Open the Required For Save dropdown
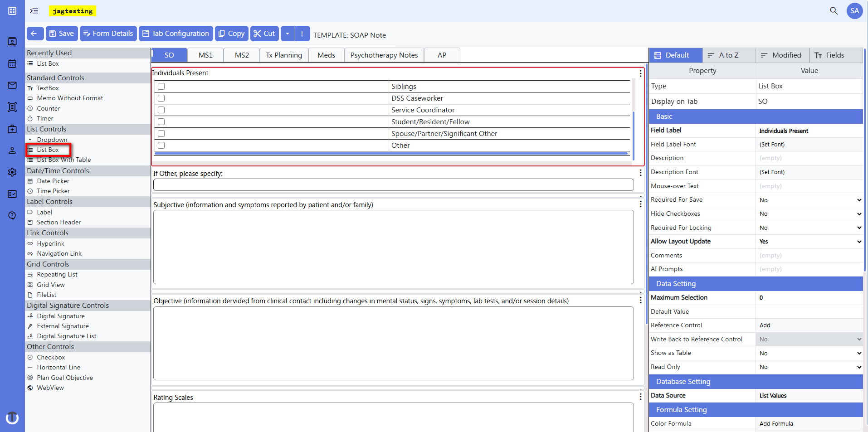 pyautogui.click(x=809, y=200)
